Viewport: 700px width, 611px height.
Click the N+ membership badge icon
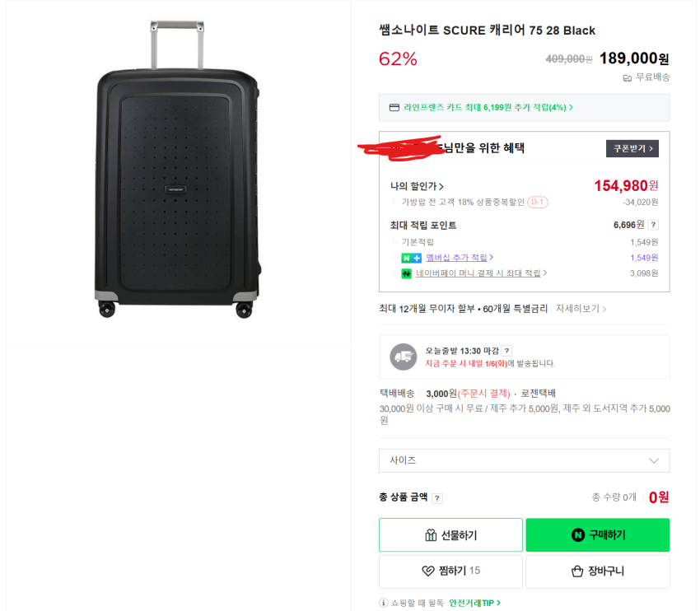411,258
